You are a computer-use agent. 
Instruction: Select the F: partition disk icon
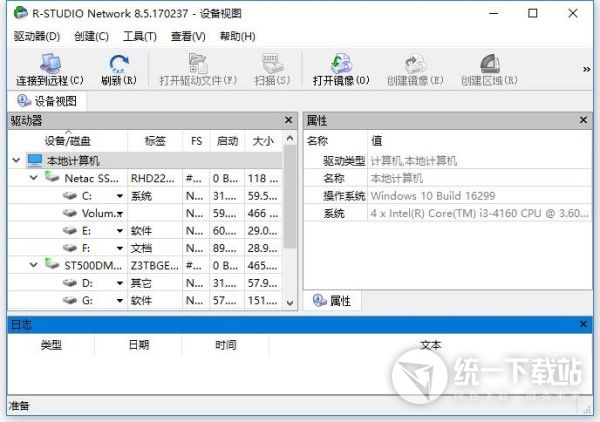coord(70,248)
